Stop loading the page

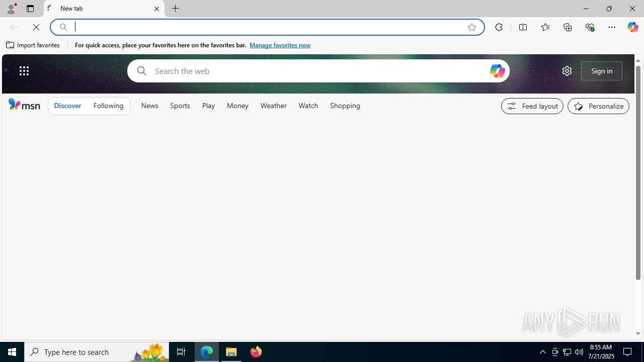36,27
